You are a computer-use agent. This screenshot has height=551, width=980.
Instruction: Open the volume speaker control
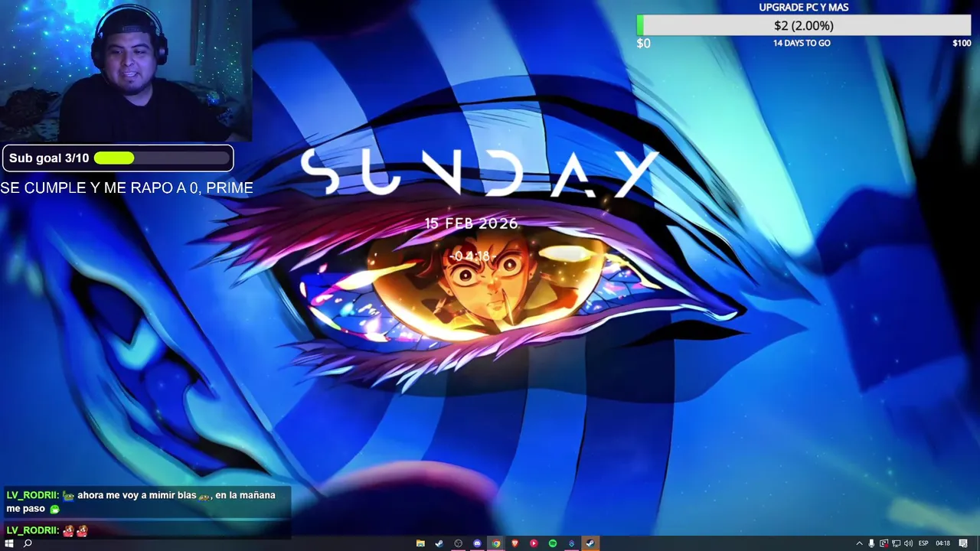[x=908, y=543]
